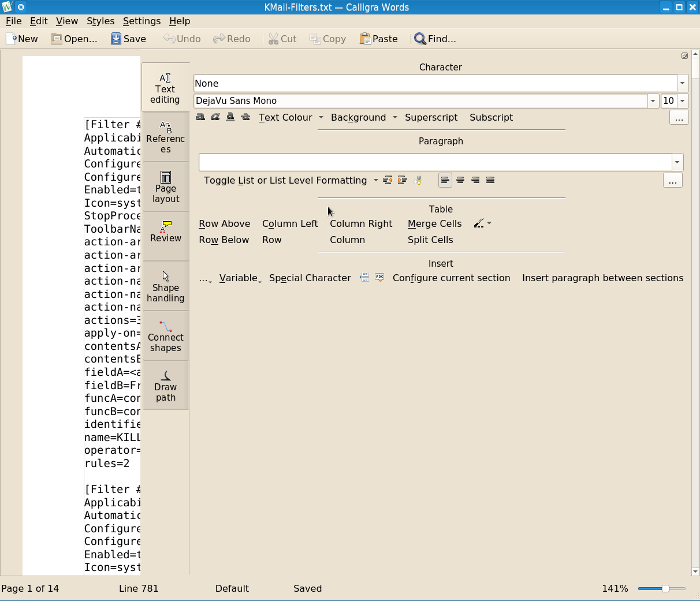The width and height of the screenshot is (700, 601).
Task: Open the Settings menu
Action: point(142,21)
